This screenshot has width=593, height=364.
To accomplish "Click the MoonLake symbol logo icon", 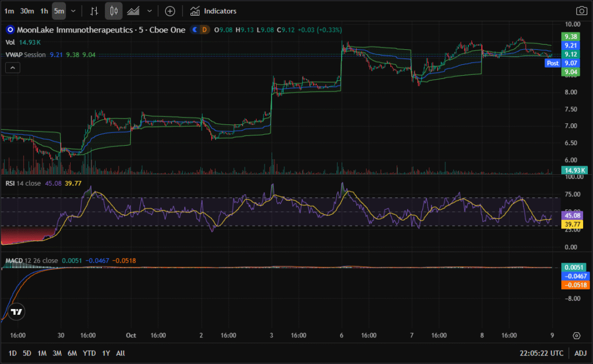I will click(x=9, y=30).
